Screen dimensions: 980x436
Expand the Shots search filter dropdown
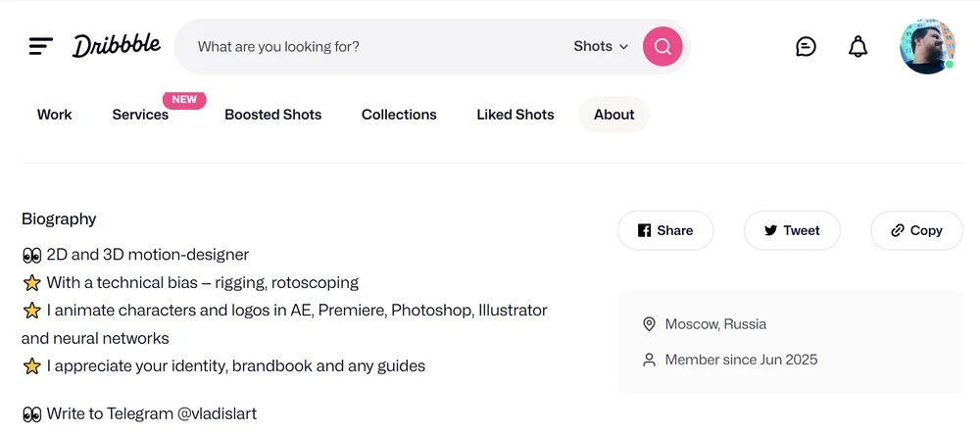click(x=601, y=46)
